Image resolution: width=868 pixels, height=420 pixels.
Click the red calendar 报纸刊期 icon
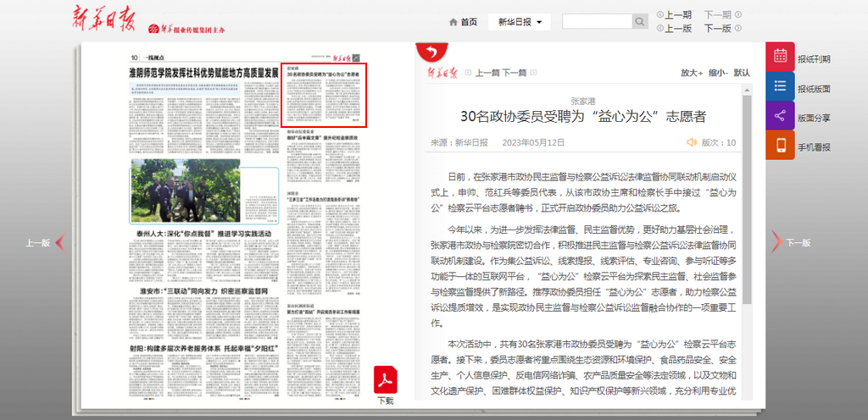tap(780, 58)
